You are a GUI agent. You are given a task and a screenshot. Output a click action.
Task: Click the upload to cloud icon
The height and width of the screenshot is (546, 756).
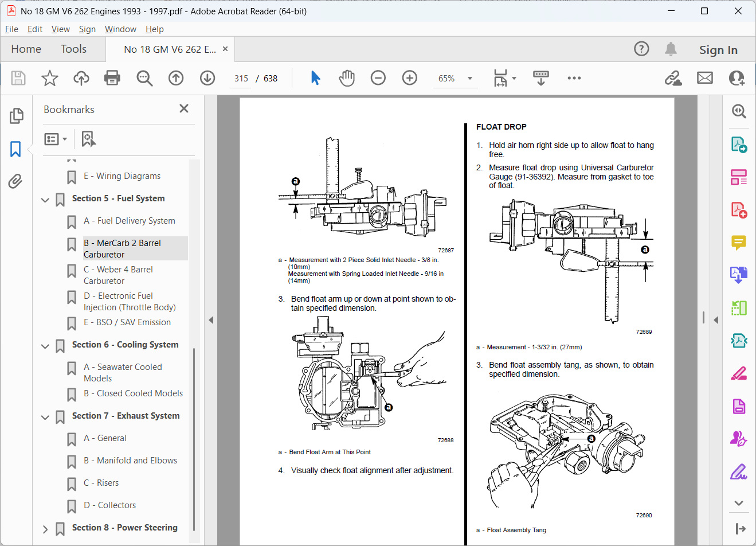coord(81,78)
